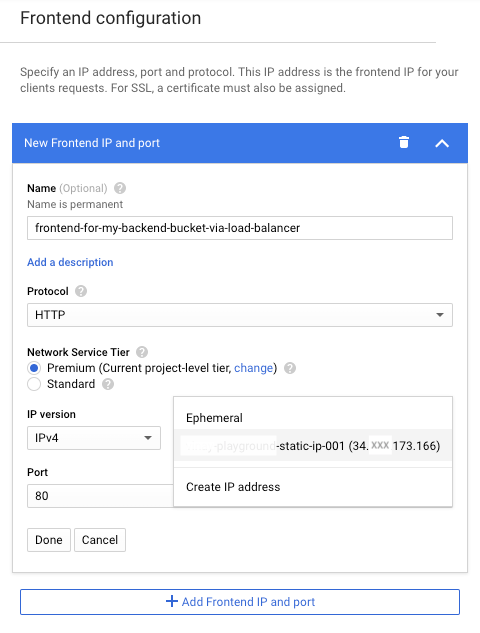This screenshot has height=633, width=480.
Task: Delete the New Frontend IP and port entry
Action: (x=404, y=143)
